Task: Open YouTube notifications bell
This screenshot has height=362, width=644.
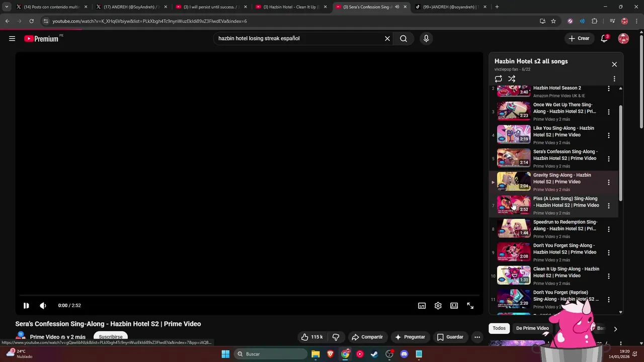Action: 605,39
